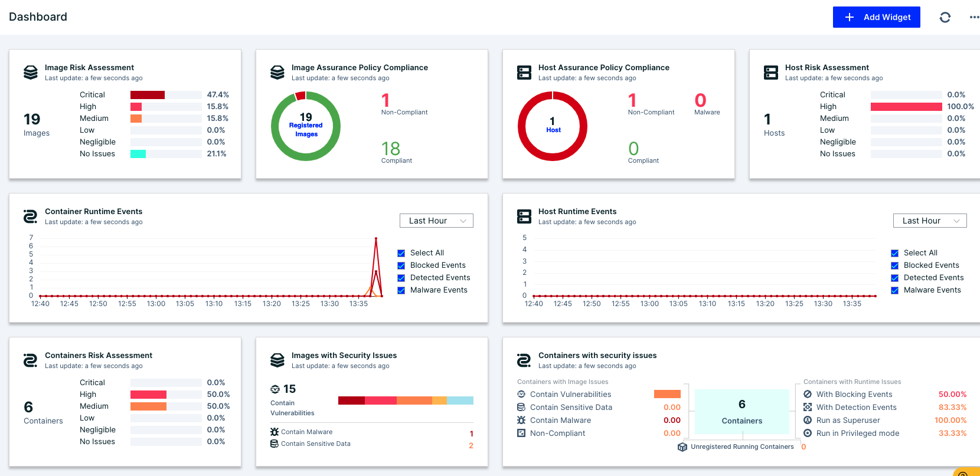Click the Add Widget button

pyautogui.click(x=876, y=17)
